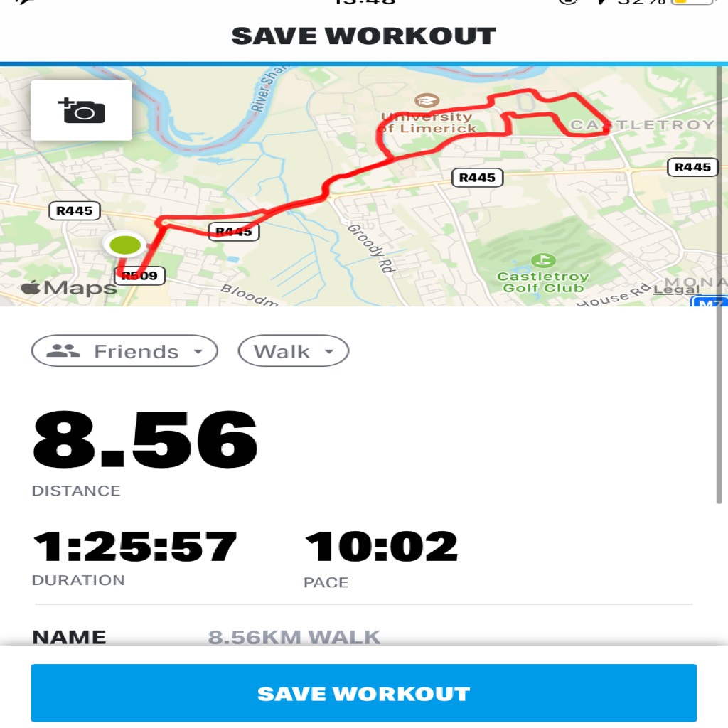728x728 pixels.
Task: Click the 10:02 pace value
Action: (x=381, y=547)
